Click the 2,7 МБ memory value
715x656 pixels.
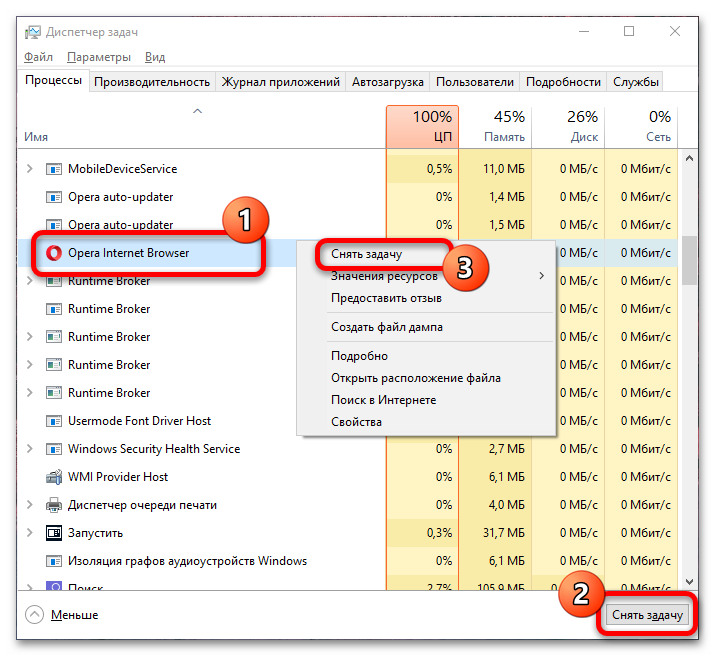point(507,449)
